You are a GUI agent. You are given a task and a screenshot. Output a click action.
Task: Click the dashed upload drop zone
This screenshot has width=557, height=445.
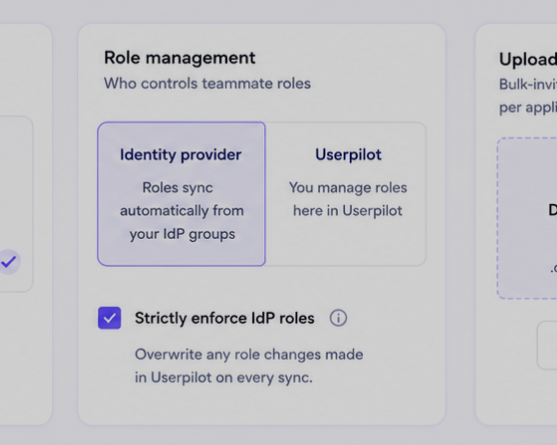click(x=527, y=218)
